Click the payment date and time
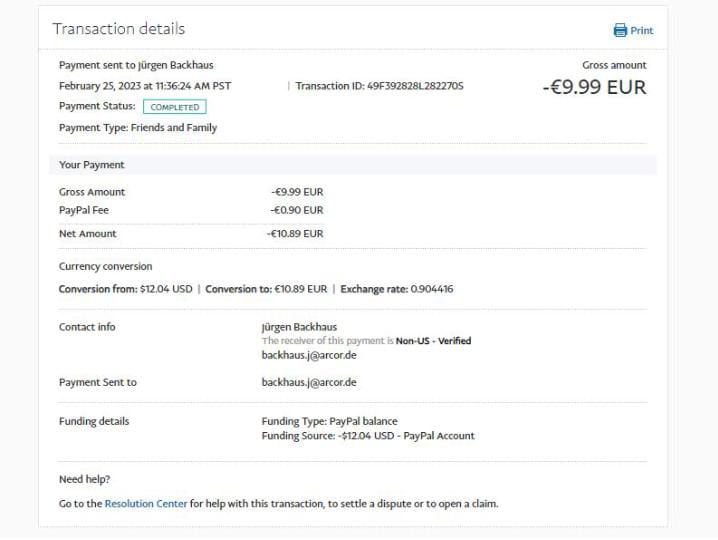 coord(145,86)
